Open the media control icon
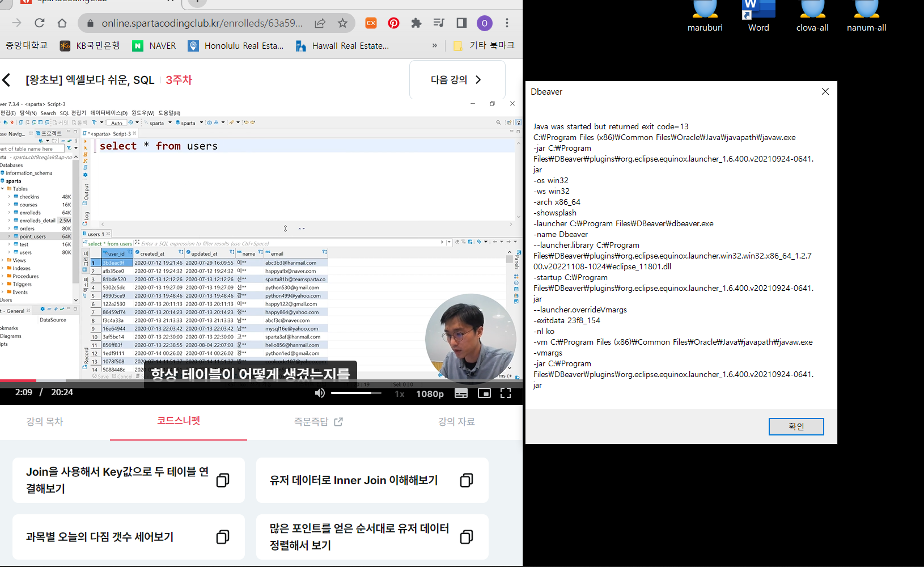Viewport: 924px width, 567px height. click(439, 23)
